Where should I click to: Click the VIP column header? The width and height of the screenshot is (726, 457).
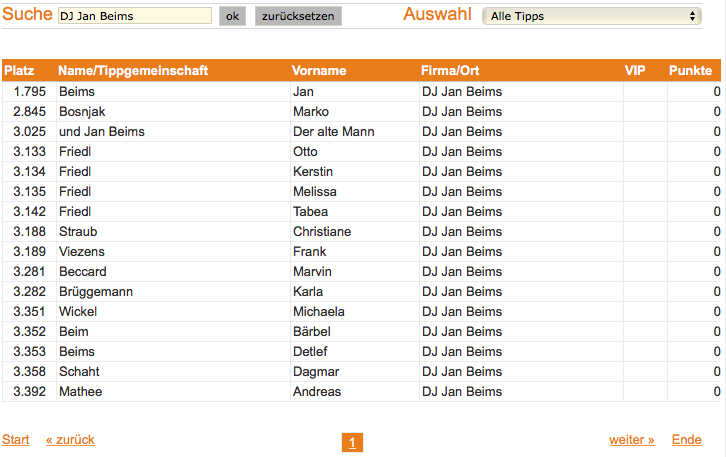coord(635,70)
